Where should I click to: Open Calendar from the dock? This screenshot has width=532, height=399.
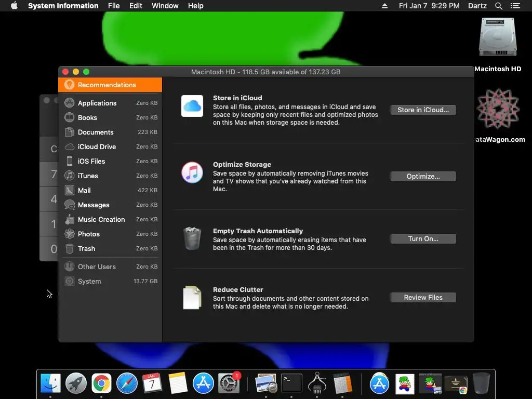[152, 383]
